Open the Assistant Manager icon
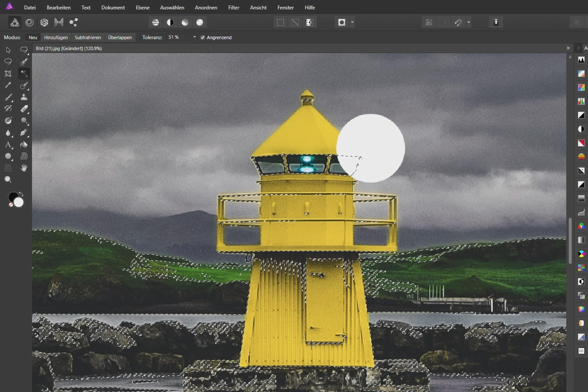The width and height of the screenshot is (588, 392). [496, 23]
